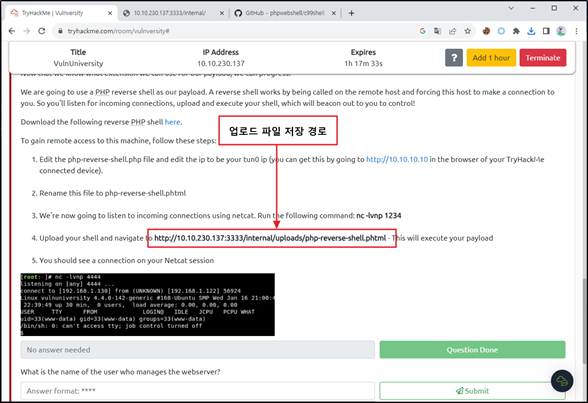
Task: Open the tab search chevron
Action: pyautogui.click(x=511, y=8)
